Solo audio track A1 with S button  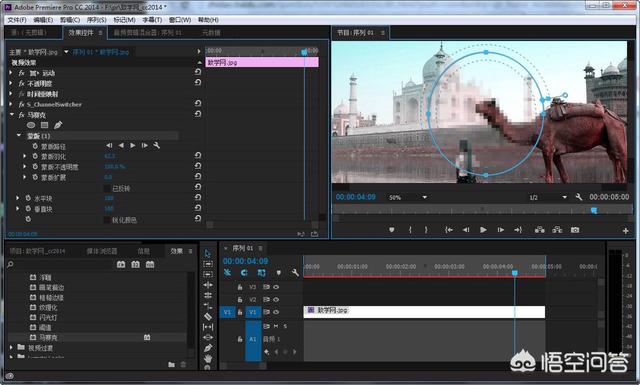click(x=285, y=326)
